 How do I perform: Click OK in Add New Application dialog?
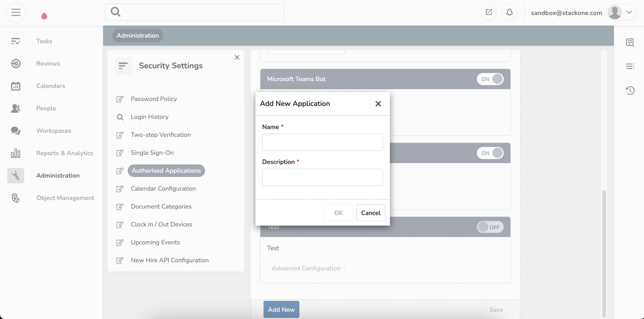click(x=338, y=213)
